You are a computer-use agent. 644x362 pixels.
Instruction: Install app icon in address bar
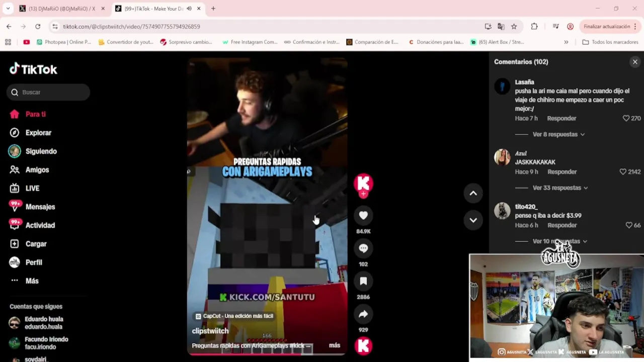[x=488, y=26]
